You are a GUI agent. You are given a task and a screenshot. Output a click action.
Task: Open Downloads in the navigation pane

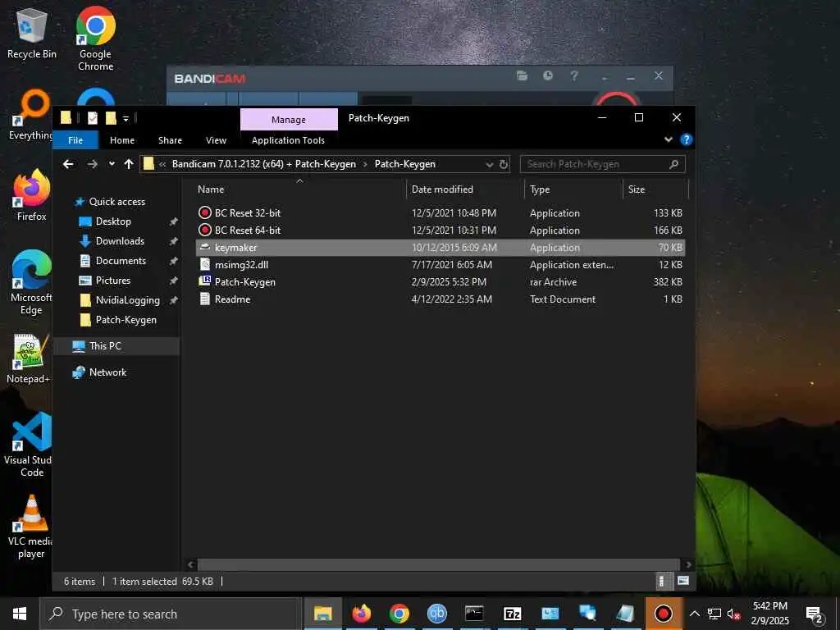[120, 241]
